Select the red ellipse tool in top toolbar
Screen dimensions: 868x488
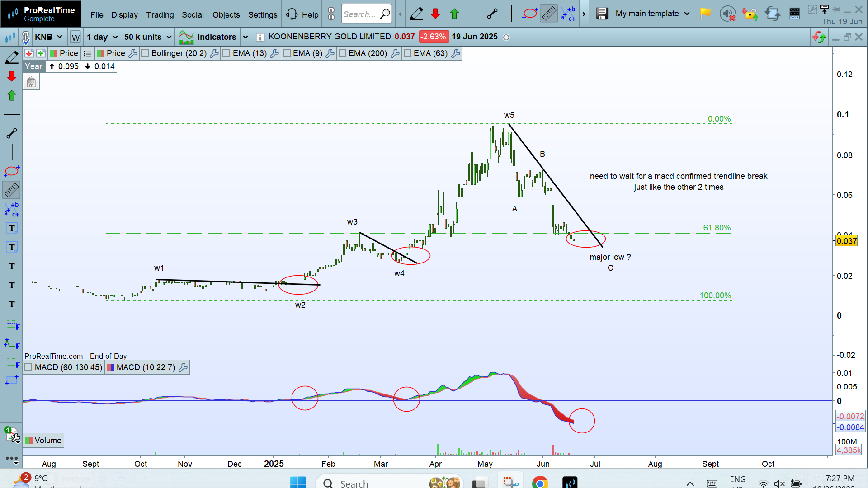coord(530,14)
